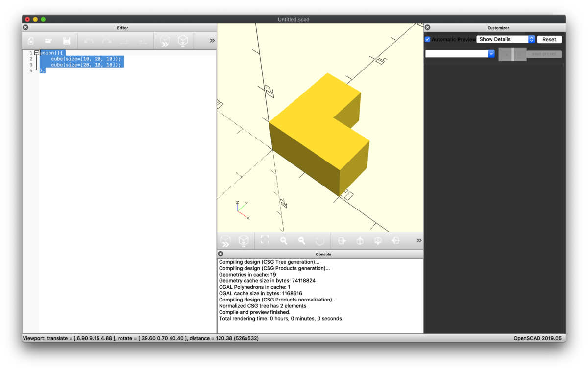The width and height of the screenshot is (588, 371).
Task: Close the Editor panel
Action: 25,28
